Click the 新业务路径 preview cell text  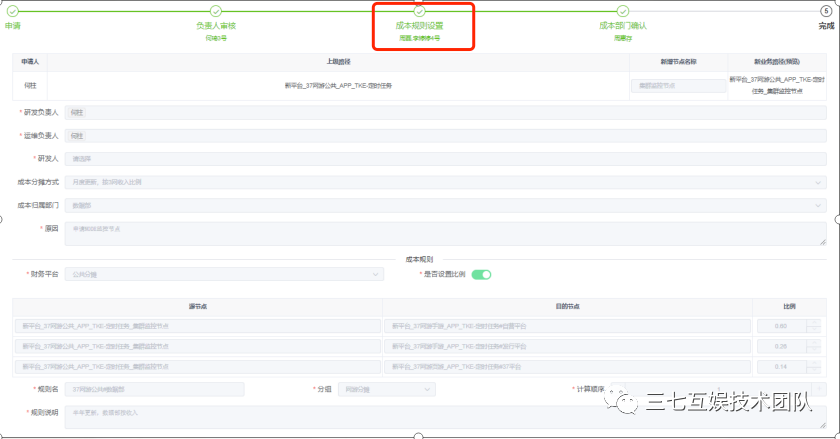777,85
